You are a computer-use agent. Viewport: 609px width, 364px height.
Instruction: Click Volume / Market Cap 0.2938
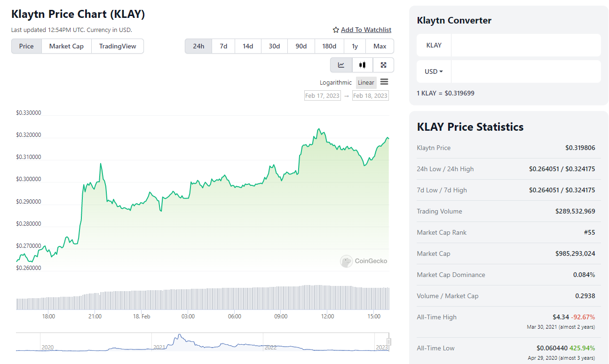[x=585, y=296]
